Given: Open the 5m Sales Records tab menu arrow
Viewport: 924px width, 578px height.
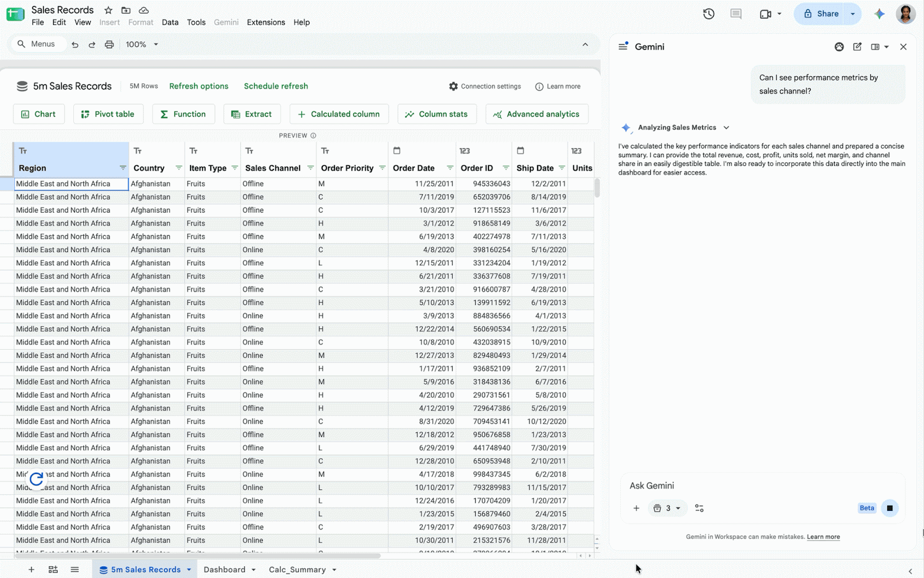Looking at the screenshot, I should (x=189, y=570).
